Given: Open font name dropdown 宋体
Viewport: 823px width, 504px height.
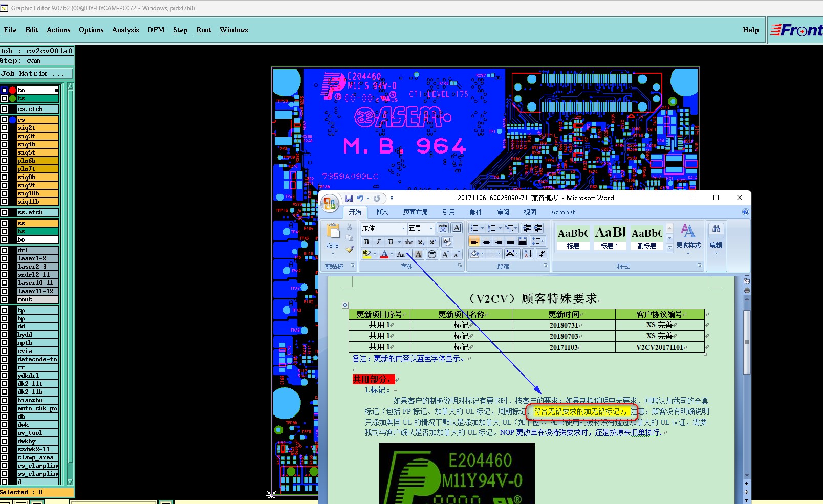Looking at the screenshot, I should [403, 228].
